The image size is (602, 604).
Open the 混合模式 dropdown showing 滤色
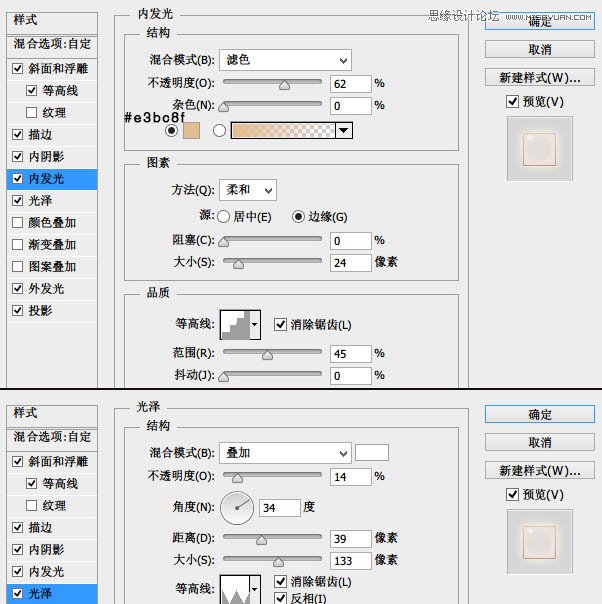(x=285, y=60)
